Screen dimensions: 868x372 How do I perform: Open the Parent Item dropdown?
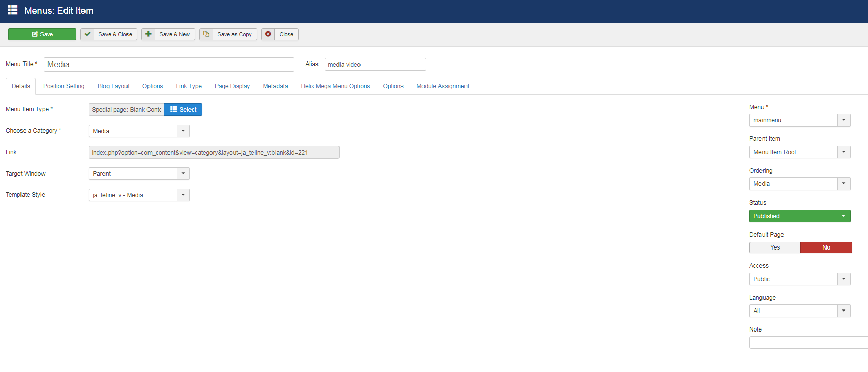click(800, 152)
